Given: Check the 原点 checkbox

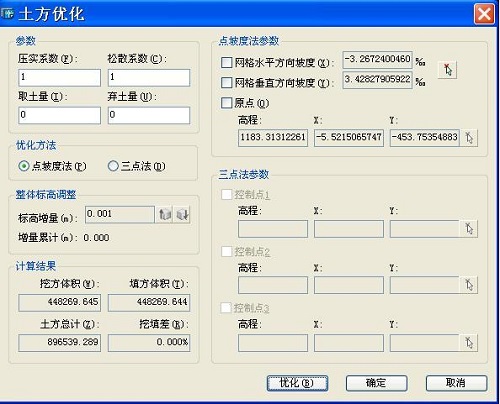Looking at the screenshot, I should (226, 103).
